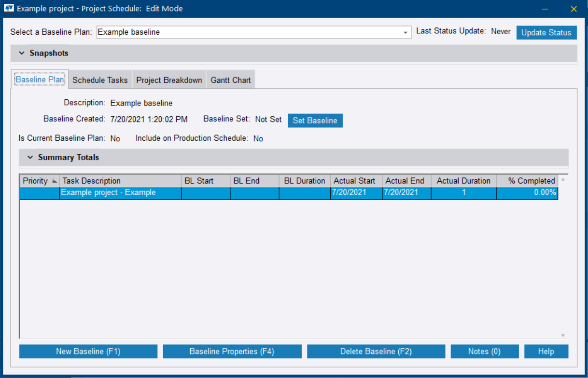Click the % Completed column header
This screenshot has height=378, width=588.
pyautogui.click(x=527, y=180)
